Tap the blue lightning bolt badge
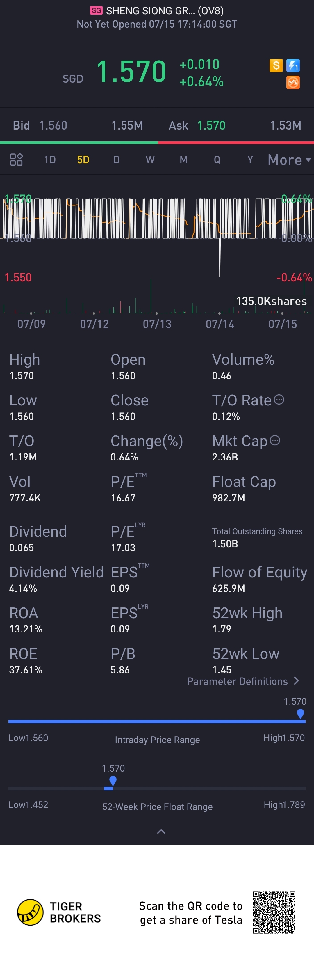 [293, 65]
